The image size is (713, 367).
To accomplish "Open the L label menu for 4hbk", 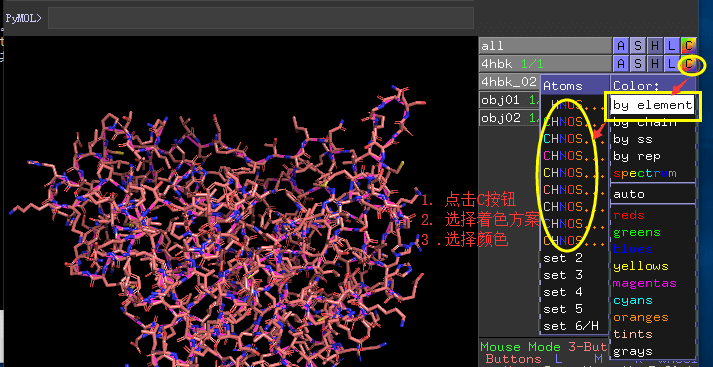I will [x=672, y=64].
